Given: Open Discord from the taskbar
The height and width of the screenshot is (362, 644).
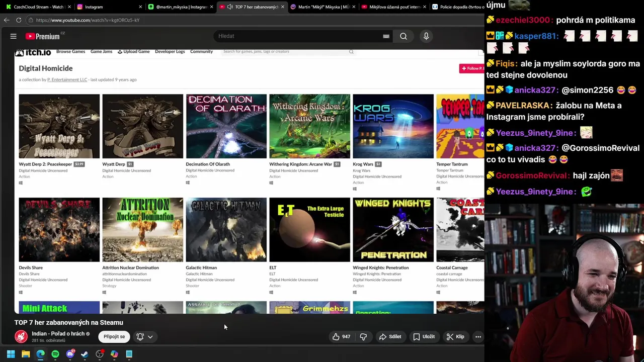Looking at the screenshot, I should 70,354.
